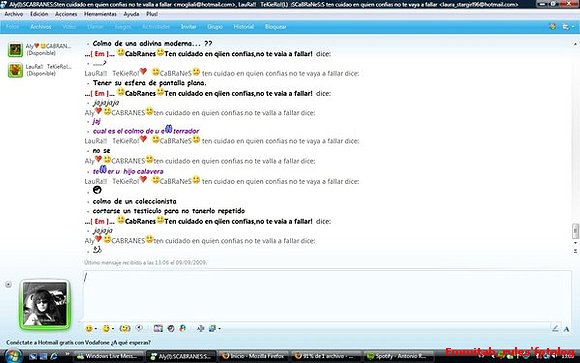This screenshot has width=580, height=363.
Task: Open the Acciones menu
Action: click(66, 14)
